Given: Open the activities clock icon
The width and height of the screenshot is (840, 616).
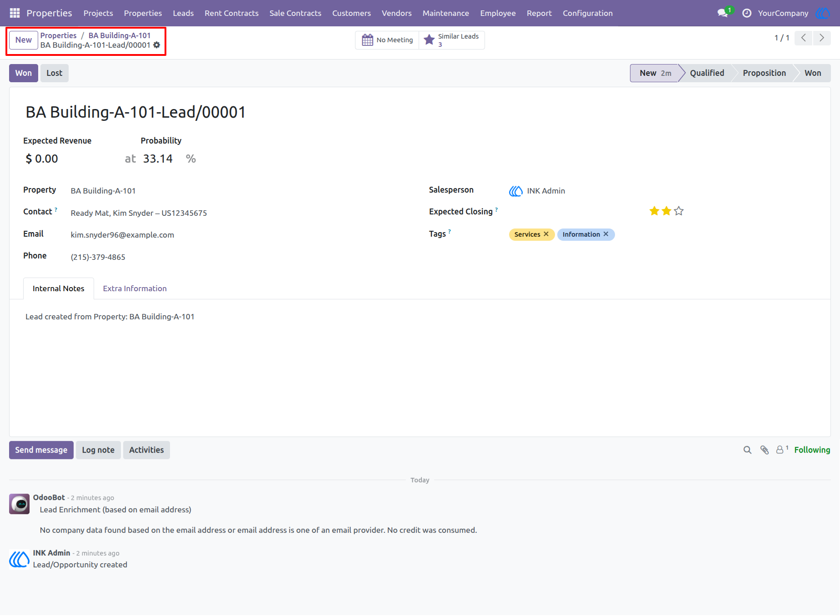Looking at the screenshot, I should [x=746, y=13].
